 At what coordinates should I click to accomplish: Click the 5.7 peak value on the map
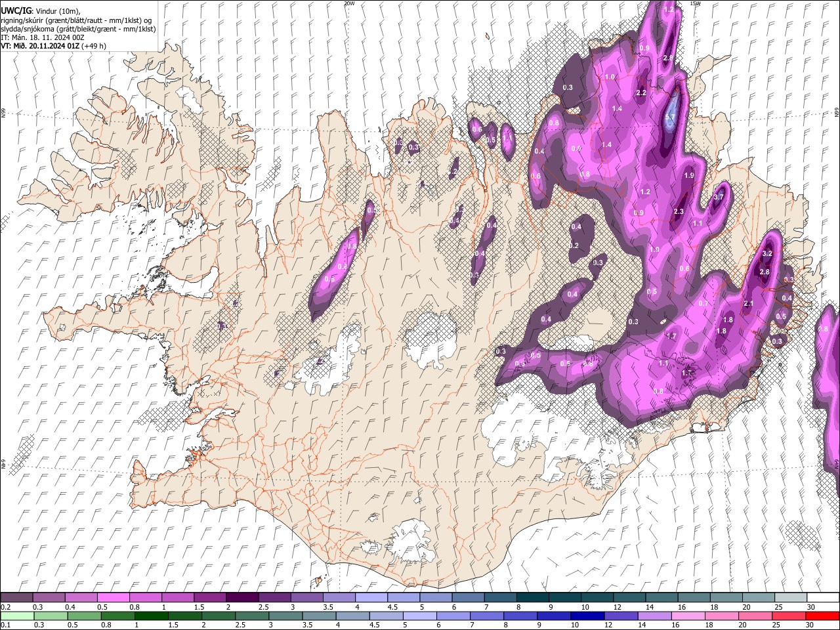point(670,118)
